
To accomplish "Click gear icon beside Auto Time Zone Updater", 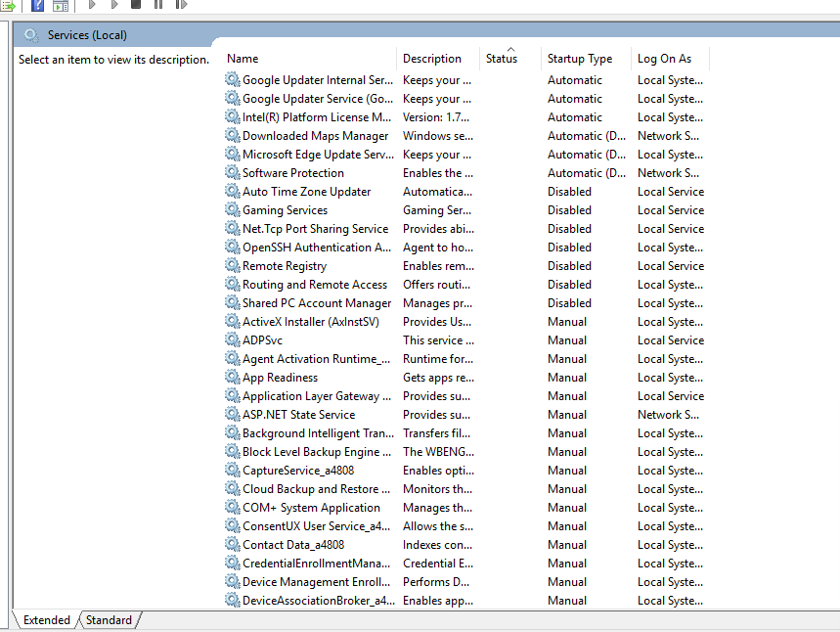I will pos(232,192).
